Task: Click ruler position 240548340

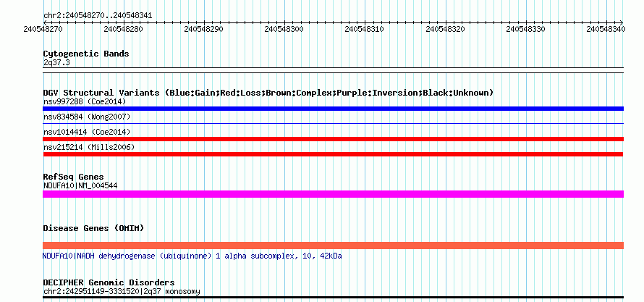Action: tap(606, 29)
